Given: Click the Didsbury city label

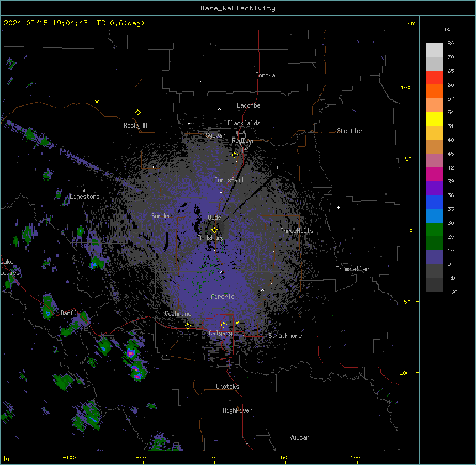Looking at the screenshot, I should 211,238.
